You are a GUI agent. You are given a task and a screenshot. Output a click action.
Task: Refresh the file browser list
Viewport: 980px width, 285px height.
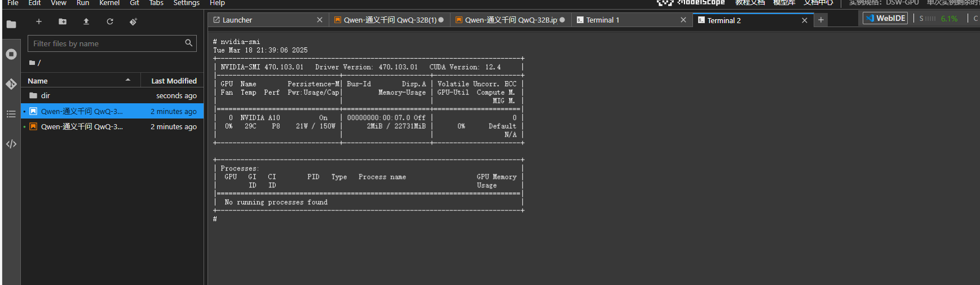(x=110, y=21)
